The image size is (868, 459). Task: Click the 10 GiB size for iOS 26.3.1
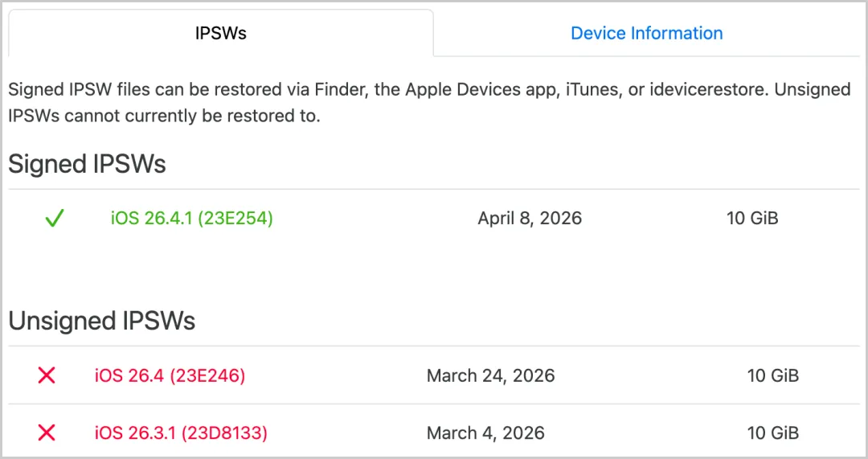click(773, 433)
